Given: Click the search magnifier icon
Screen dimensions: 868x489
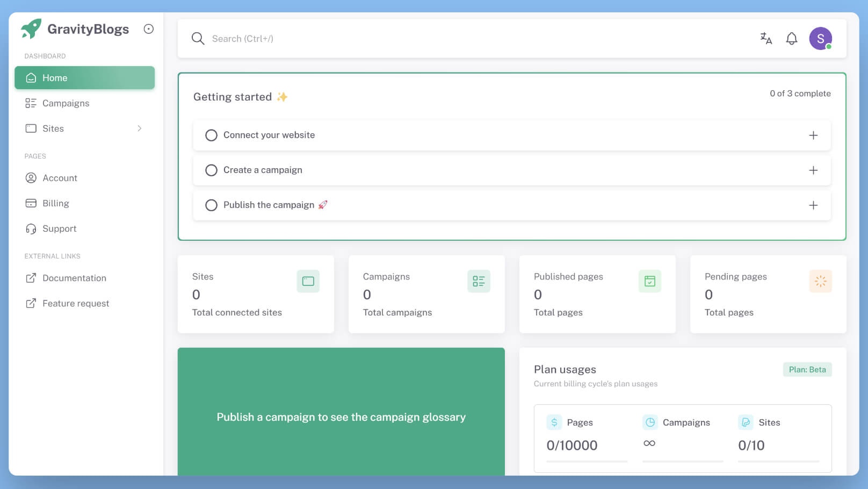Looking at the screenshot, I should tap(198, 38).
